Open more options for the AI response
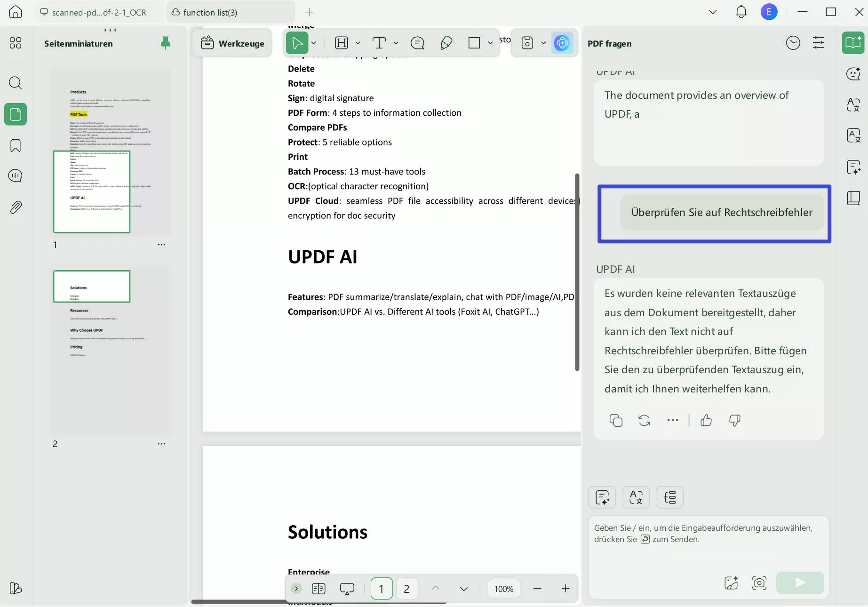Image resolution: width=868 pixels, height=607 pixels. click(673, 420)
